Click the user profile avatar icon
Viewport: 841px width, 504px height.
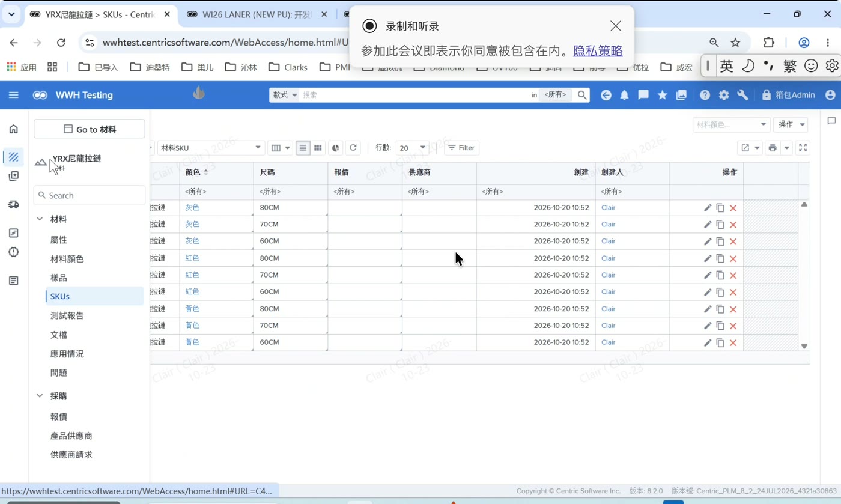click(830, 95)
